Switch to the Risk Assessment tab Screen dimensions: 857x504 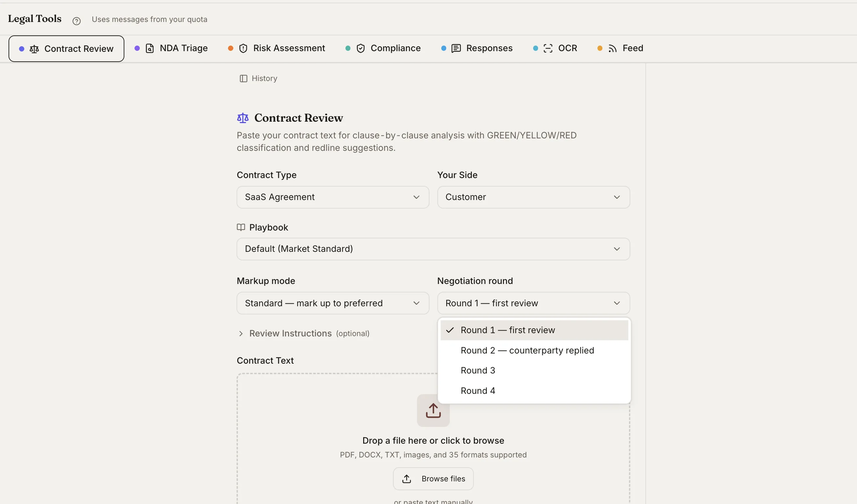coord(277,48)
